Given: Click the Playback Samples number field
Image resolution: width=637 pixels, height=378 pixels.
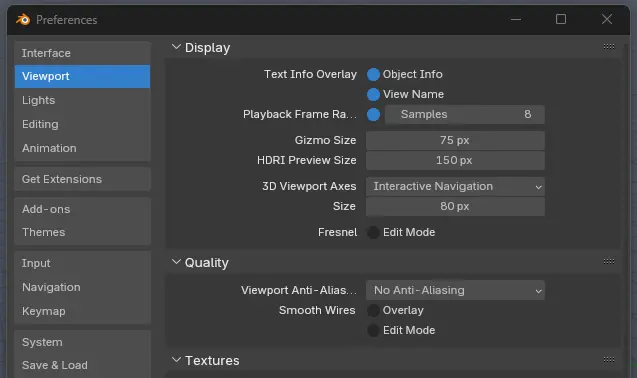Looking at the screenshot, I should [464, 115].
